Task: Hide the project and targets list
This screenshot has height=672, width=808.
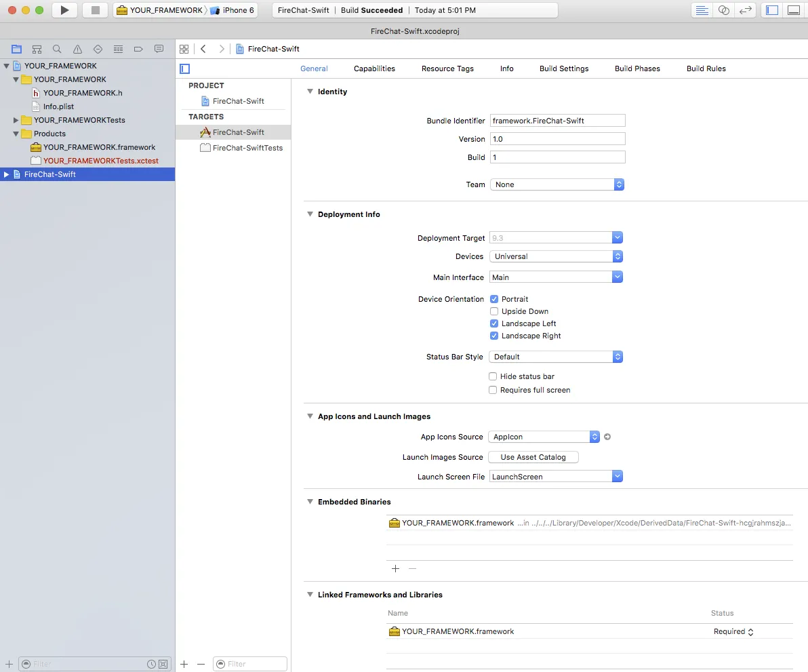Action: click(185, 68)
